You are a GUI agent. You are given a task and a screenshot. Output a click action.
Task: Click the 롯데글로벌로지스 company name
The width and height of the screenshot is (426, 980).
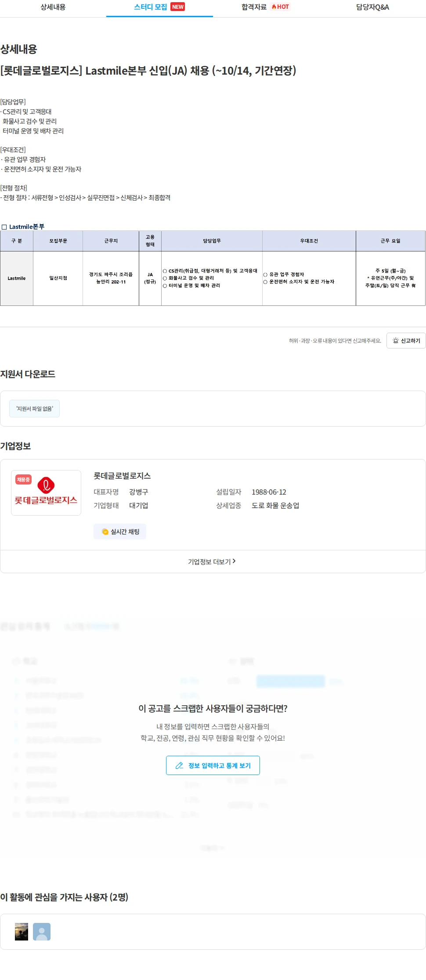tap(122, 476)
